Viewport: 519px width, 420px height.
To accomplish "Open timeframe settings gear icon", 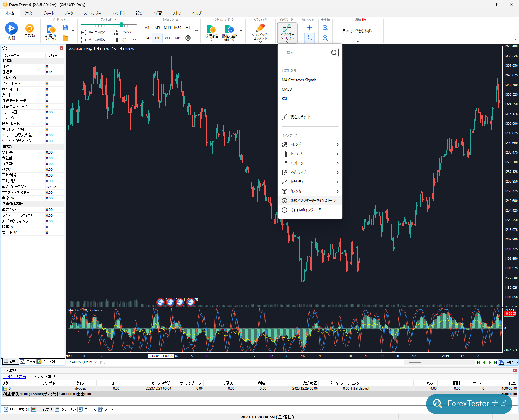I will [x=188, y=38].
